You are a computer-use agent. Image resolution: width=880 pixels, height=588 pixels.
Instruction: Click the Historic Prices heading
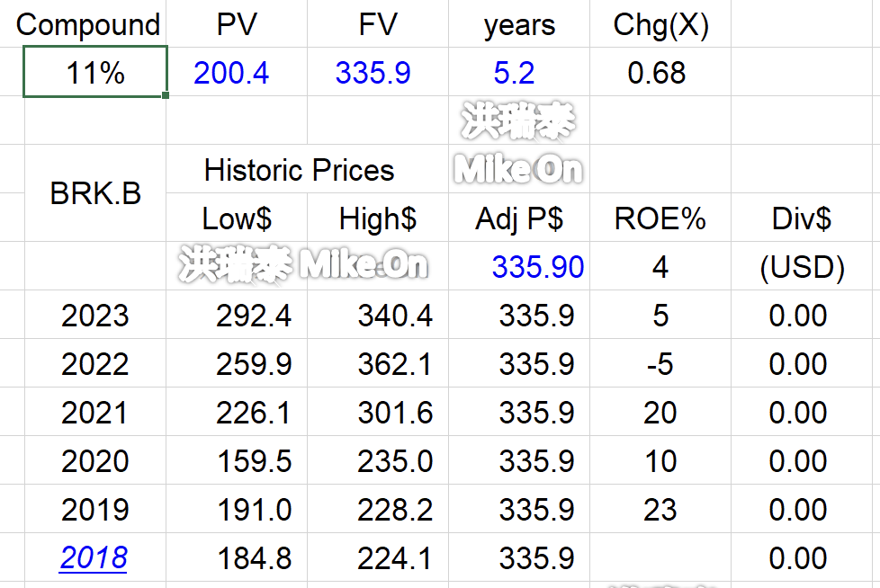(299, 170)
